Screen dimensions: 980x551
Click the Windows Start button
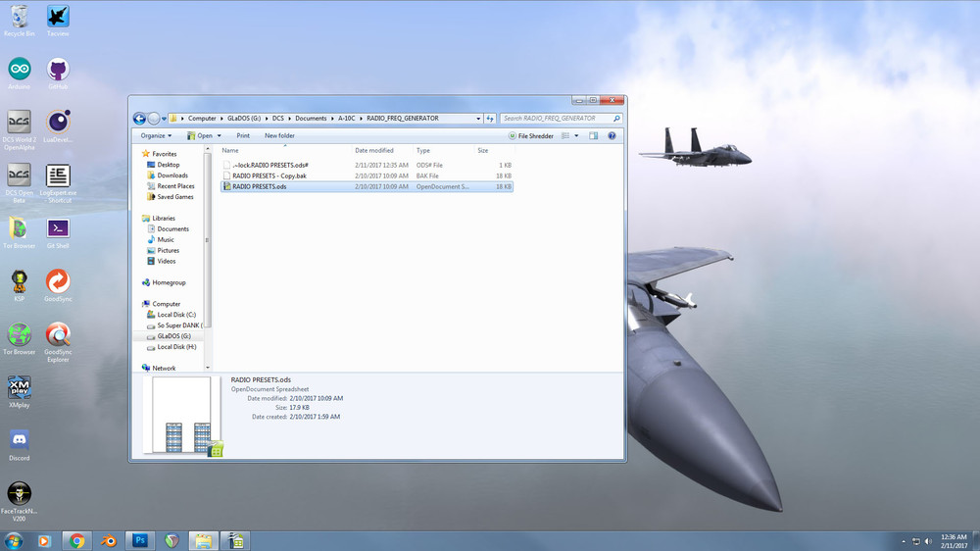tap(13, 540)
